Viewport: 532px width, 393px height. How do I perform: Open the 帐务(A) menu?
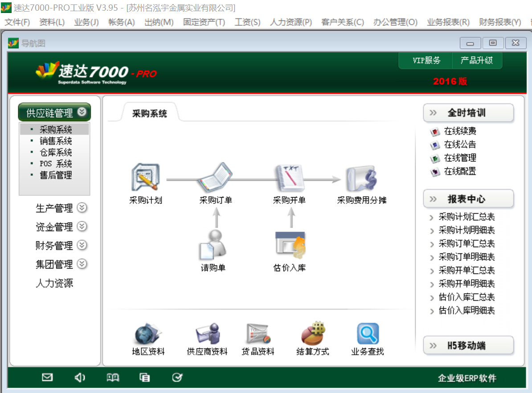121,22
